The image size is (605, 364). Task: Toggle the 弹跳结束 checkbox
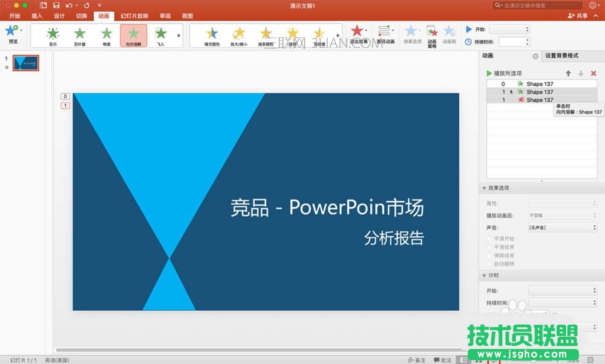489,256
